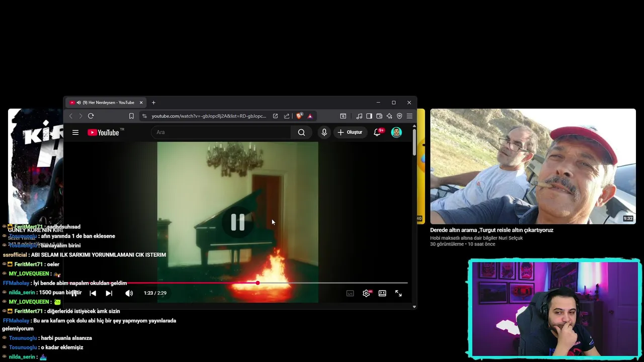644x362 pixels.
Task: Open the Brave Shields panel
Action: pyautogui.click(x=300, y=116)
